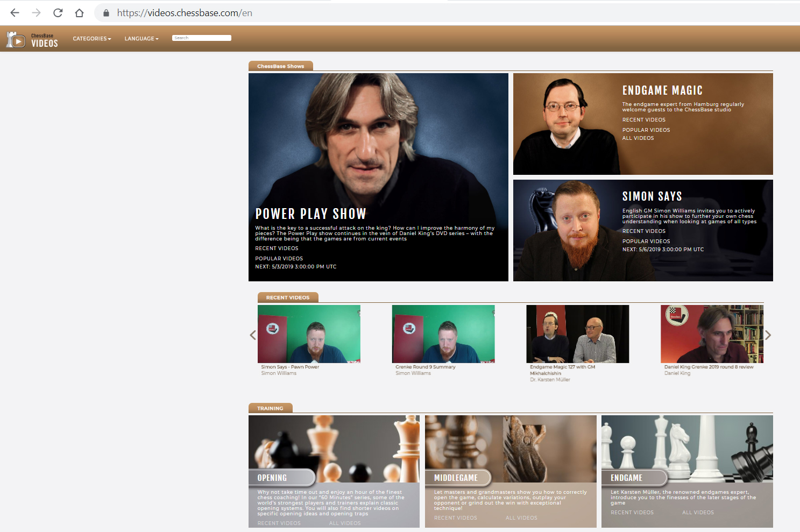The height and width of the screenshot is (532, 800).
Task: Open Recent Videos under Simon Says
Action: [x=644, y=231]
